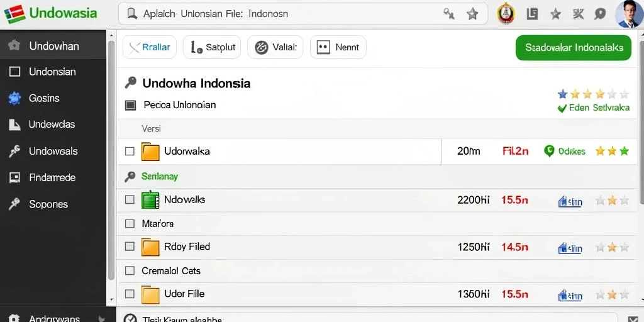Click the dark square icon beside Pecica Unlonoian

click(130, 106)
